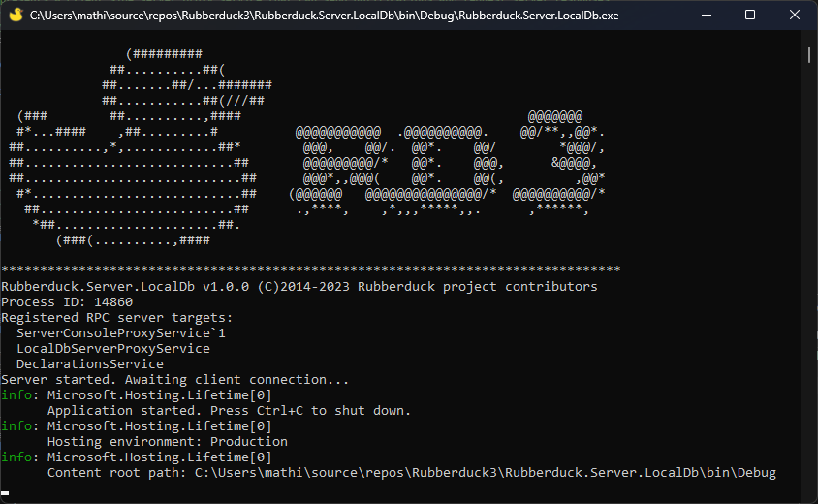Image resolution: width=818 pixels, height=504 pixels.
Task: Click the vertical scrollbar thumb
Action: [x=810, y=54]
